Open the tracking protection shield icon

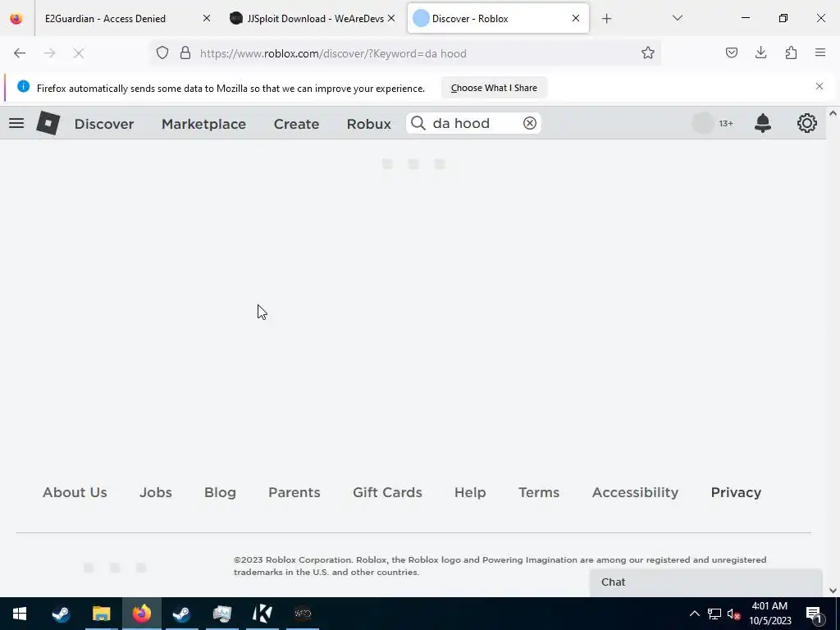[x=162, y=53]
